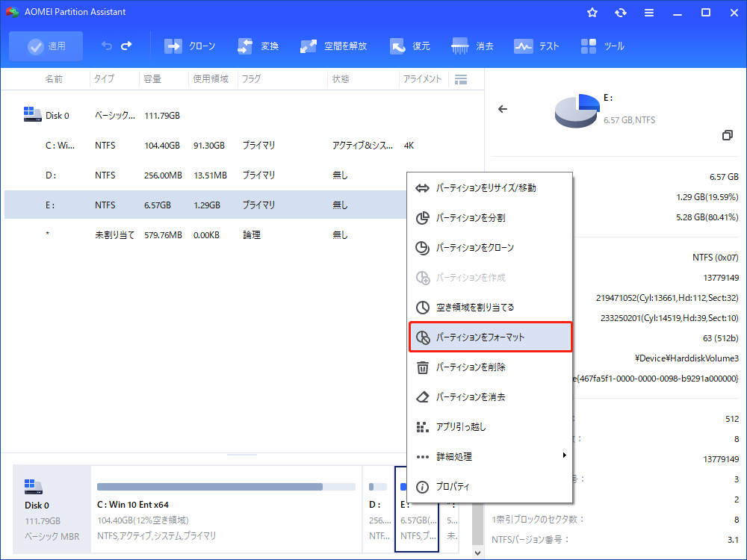747x560 pixels.
Task: Open the テスト test tool
Action: (x=536, y=46)
